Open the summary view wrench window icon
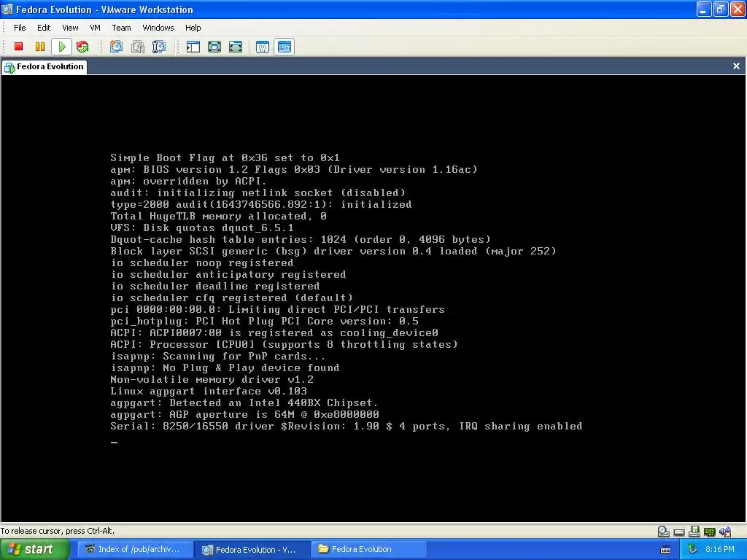Viewport: 747px width, 560px height. point(263,47)
